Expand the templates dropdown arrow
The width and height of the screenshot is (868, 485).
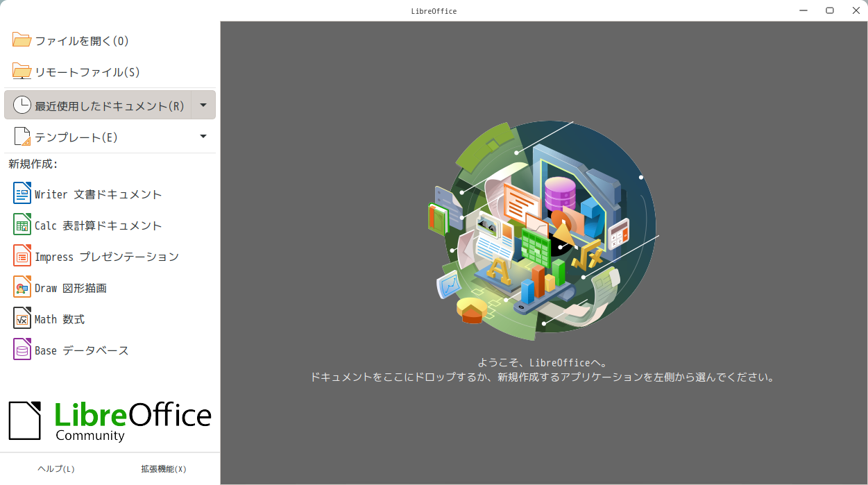tap(203, 137)
